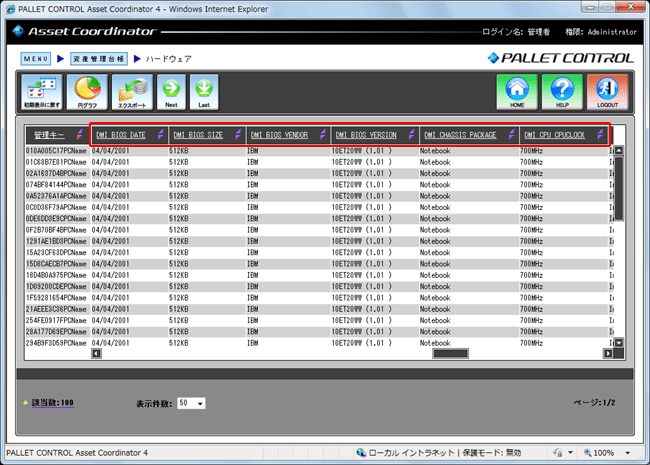650x465 pixels.
Task: Select row 010A005C17PCName
Action: point(319,151)
